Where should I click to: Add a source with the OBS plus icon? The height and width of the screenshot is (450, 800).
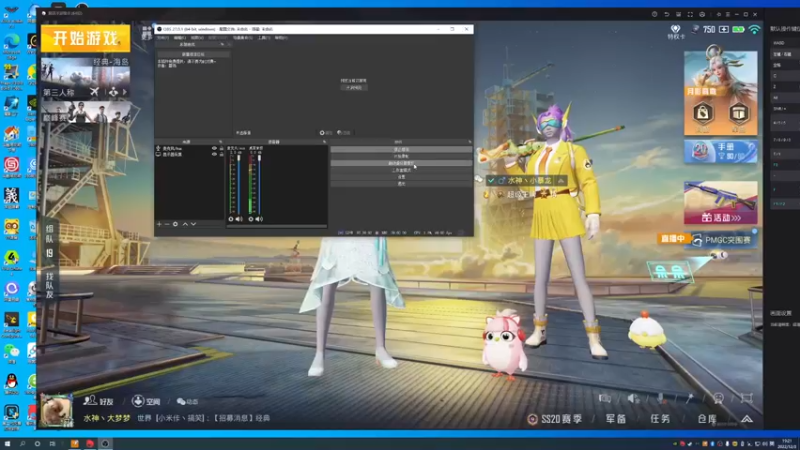(159, 224)
